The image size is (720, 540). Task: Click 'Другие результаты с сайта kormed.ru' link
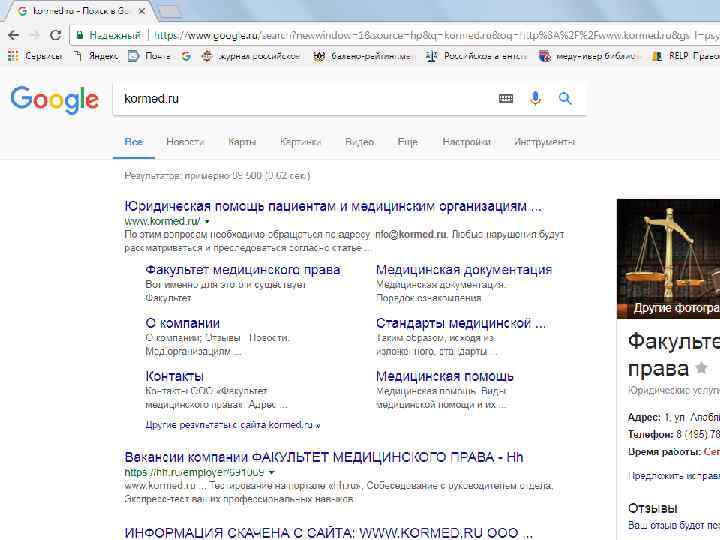click(233, 425)
